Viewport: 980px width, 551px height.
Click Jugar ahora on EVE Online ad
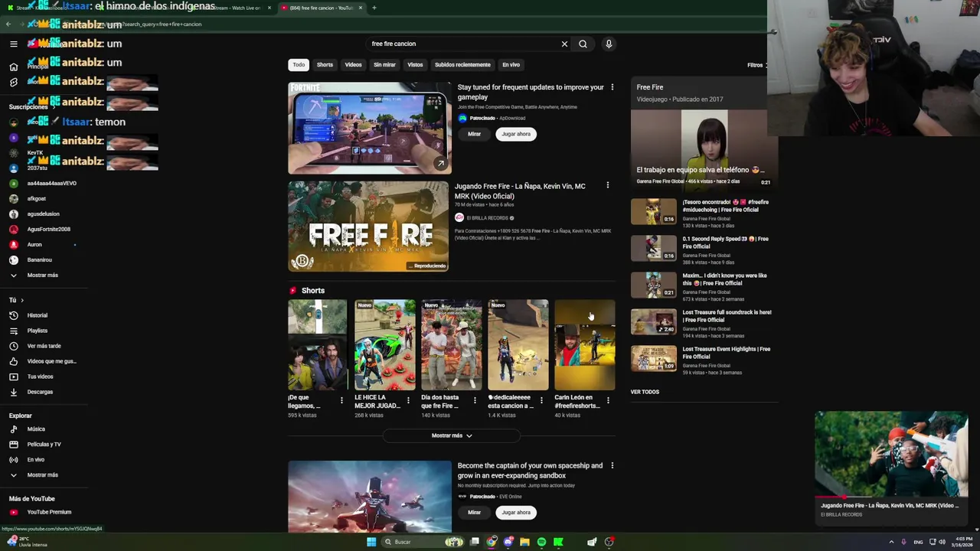coord(516,513)
